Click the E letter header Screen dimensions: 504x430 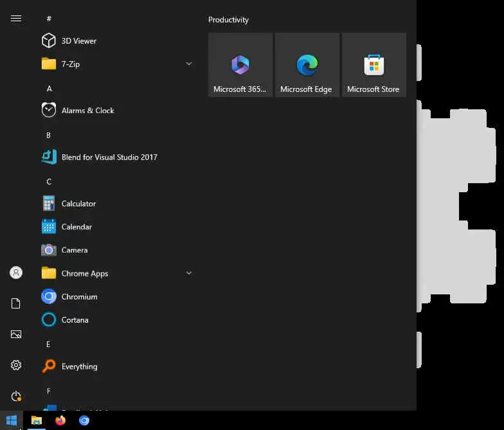pyautogui.click(x=48, y=345)
